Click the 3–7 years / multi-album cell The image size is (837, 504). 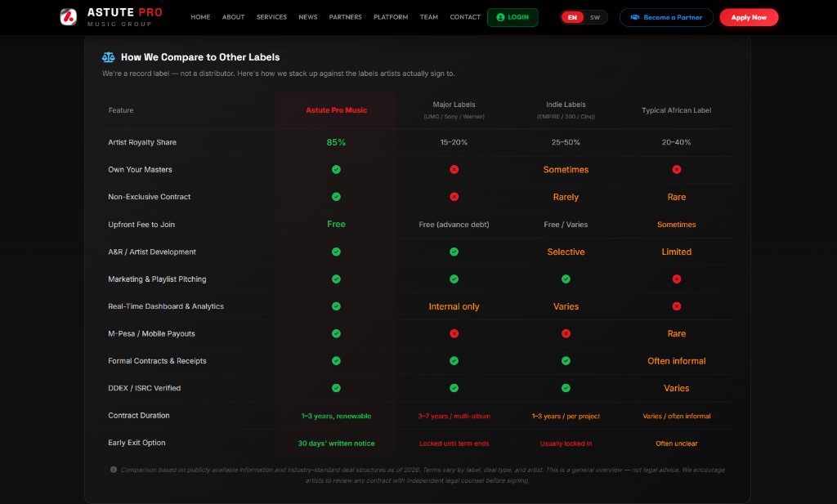(x=454, y=416)
